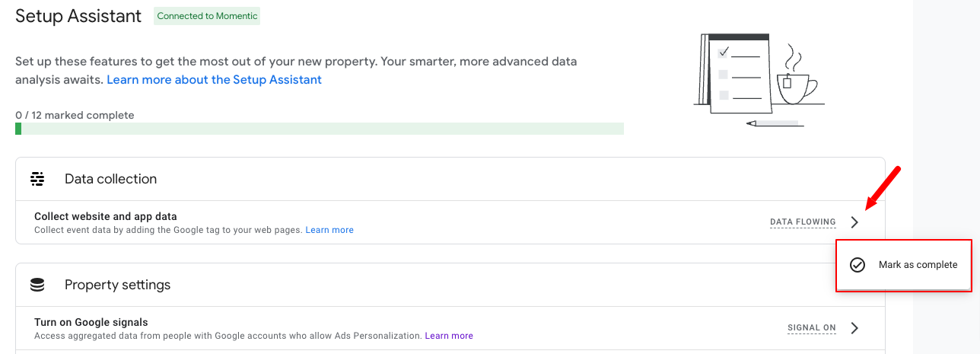This screenshot has width=980, height=354.
Task: Select Mark as complete menu item
Action: [904, 265]
